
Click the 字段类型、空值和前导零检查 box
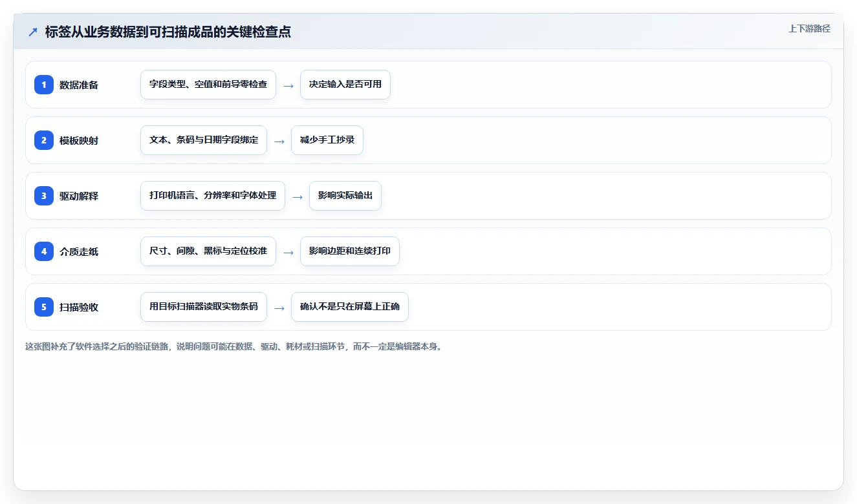click(208, 85)
